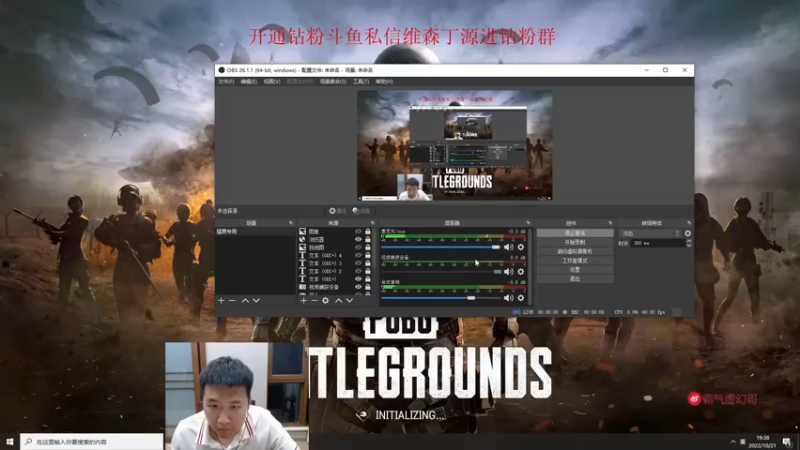Click 退出 exit button in Controls
This screenshot has height=450, width=800.
pyautogui.click(x=575, y=279)
